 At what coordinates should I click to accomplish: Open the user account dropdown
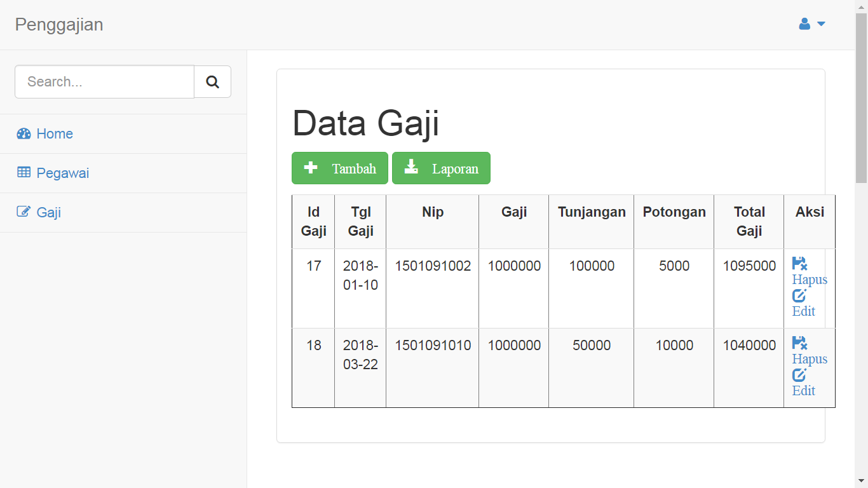[x=811, y=24]
